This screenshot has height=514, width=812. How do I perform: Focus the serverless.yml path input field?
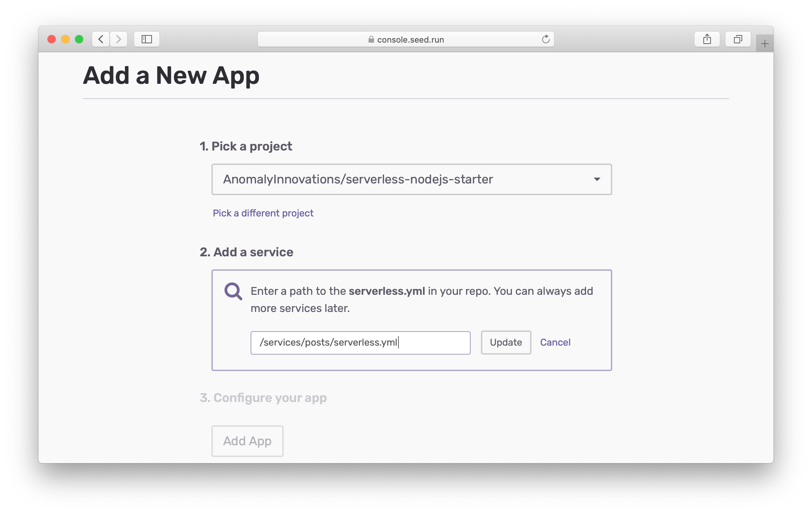coord(360,343)
